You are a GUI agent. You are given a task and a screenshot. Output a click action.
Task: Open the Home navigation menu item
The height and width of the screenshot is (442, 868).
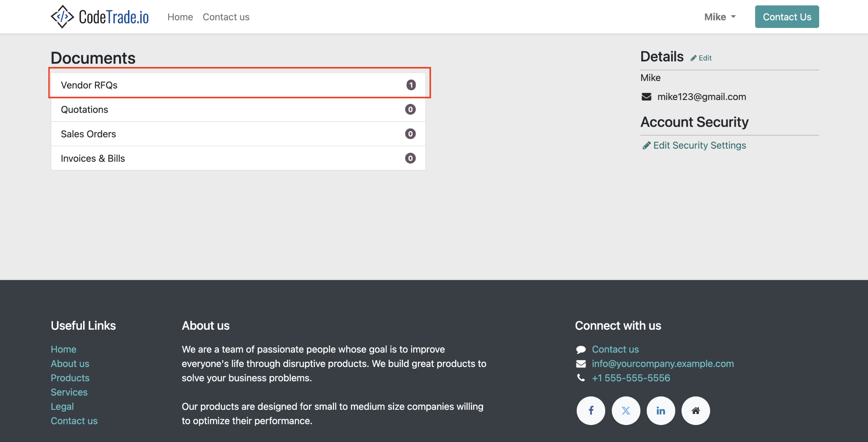pos(180,17)
